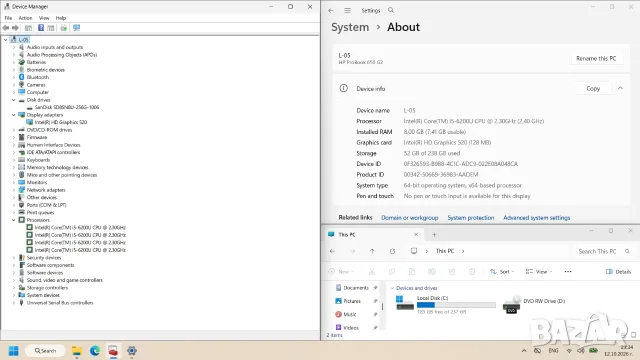Open the Help menu in Device Manager
This screenshot has height=360, width=640.
61,18
